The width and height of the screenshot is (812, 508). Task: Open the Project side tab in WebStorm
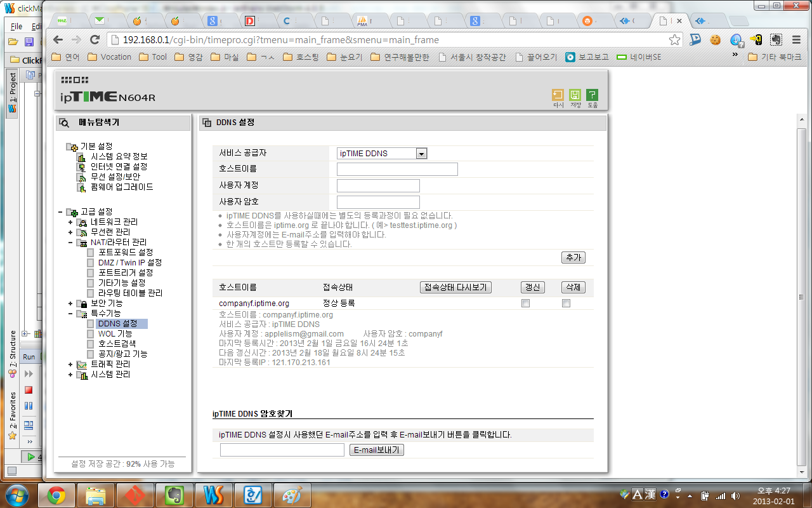(12, 94)
